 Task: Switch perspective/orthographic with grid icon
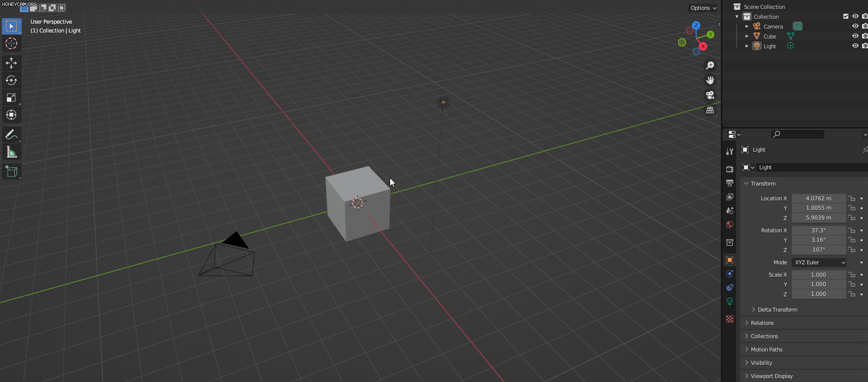pyautogui.click(x=710, y=110)
